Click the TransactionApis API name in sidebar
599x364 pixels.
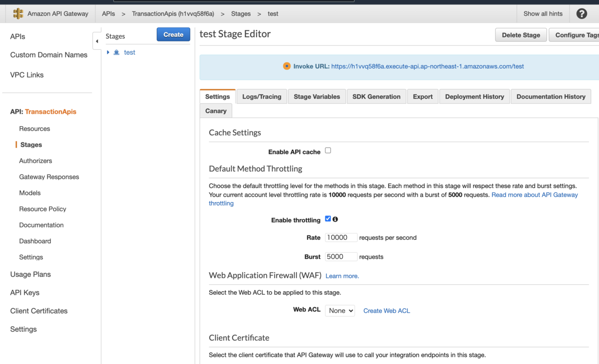[50, 112]
